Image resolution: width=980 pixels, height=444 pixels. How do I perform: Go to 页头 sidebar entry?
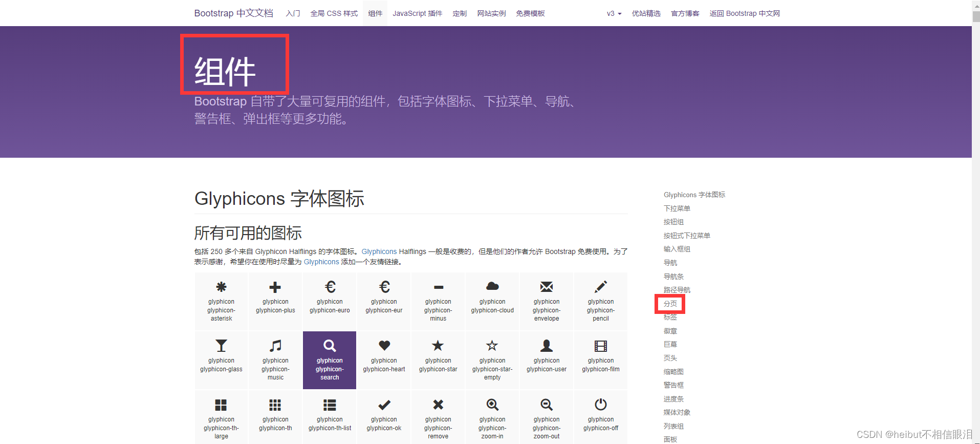point(670,358)
